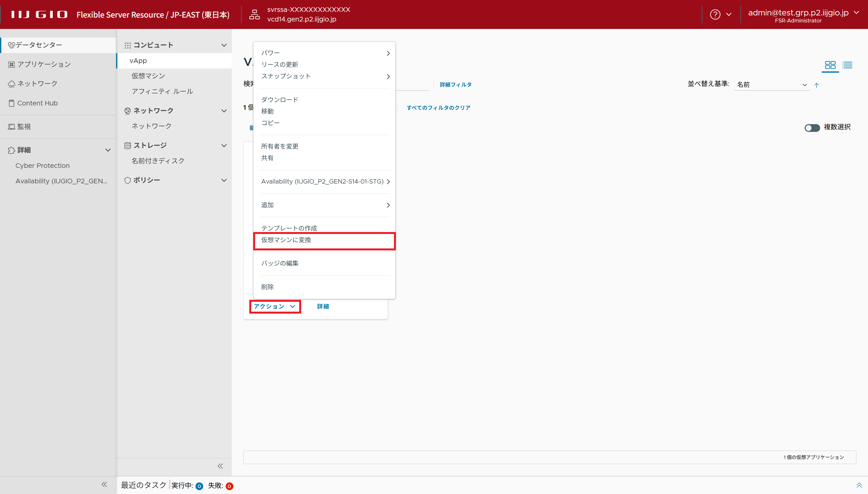
Task: Choose 削除 from the action menu
Action: click(268, 287)
